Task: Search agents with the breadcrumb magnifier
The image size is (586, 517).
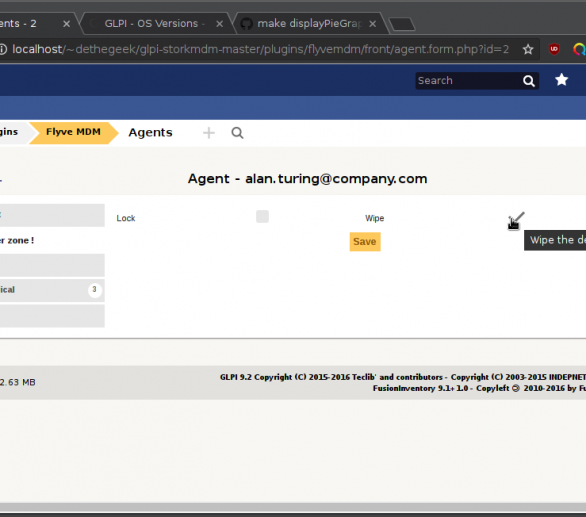Action: click(x=237, y=133)
